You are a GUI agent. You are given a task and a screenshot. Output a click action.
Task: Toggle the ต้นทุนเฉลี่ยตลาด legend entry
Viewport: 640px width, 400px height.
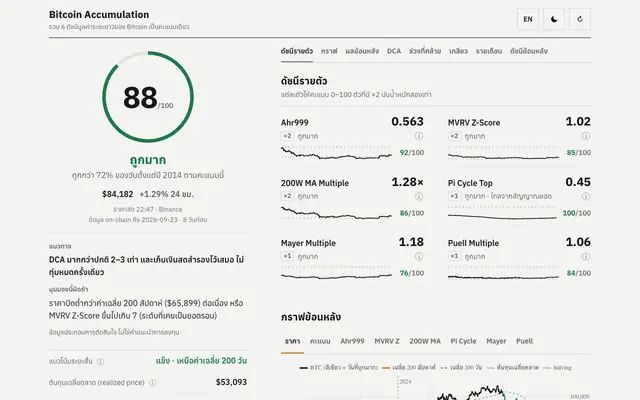click(513, 368)
